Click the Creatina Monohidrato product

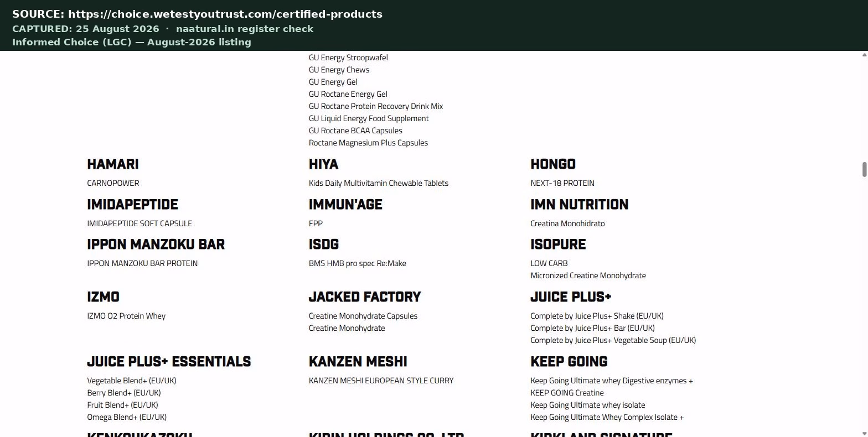[x=567, y=223]
